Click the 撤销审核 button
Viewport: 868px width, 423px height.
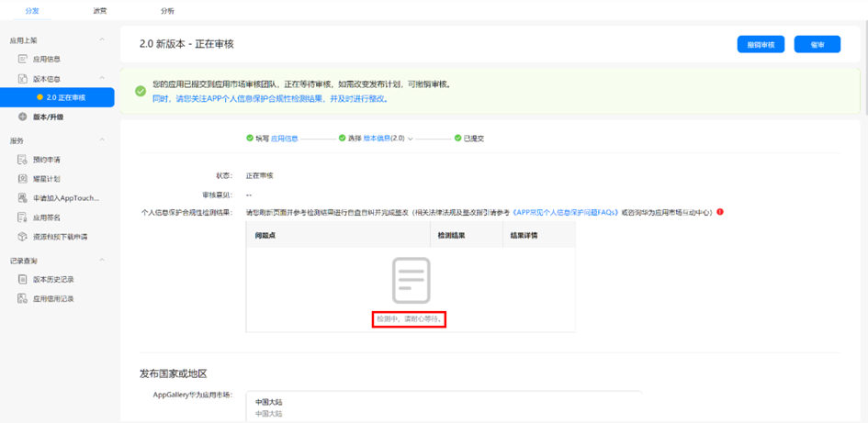click(x=761, y=44)
